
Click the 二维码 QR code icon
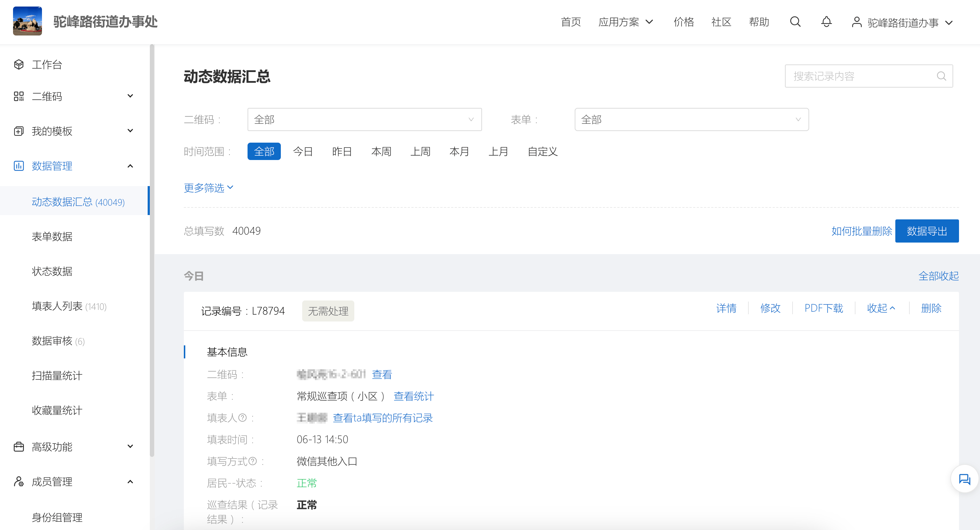click(x=19, y=96)
